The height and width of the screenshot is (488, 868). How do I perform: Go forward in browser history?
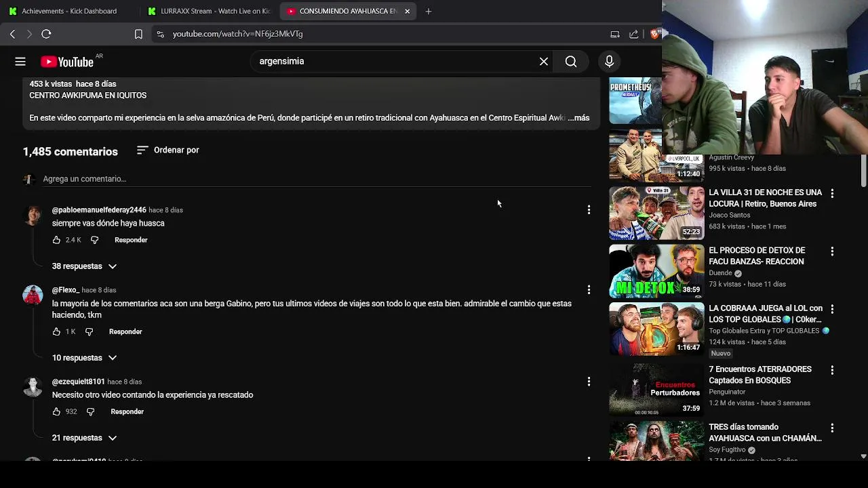(29, 34)
